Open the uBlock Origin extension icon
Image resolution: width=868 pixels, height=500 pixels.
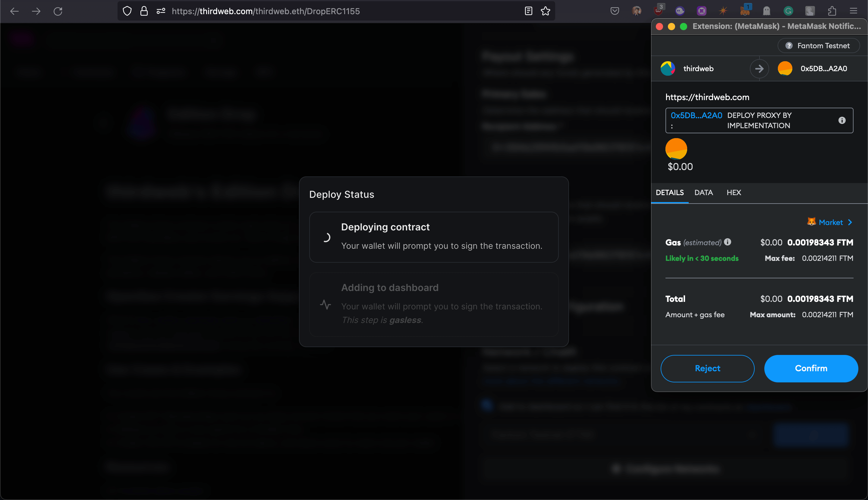[658, 11]
